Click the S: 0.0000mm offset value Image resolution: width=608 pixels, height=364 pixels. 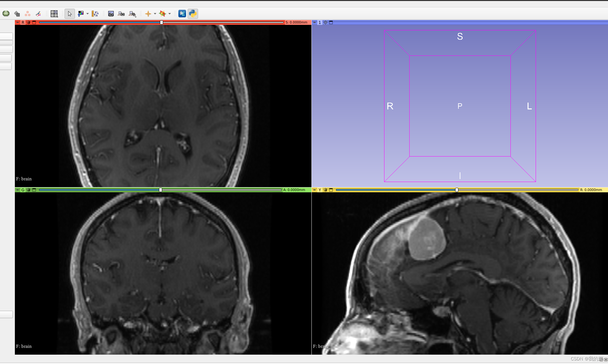tap(297, 23)
